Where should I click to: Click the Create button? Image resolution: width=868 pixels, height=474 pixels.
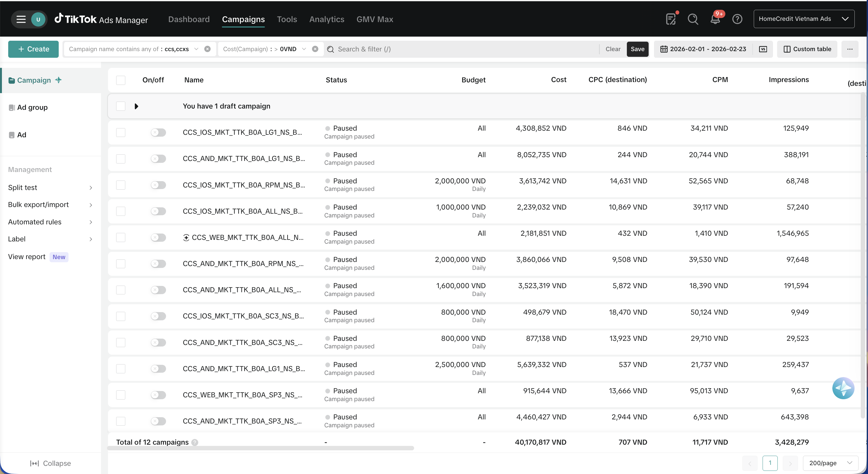33,49
